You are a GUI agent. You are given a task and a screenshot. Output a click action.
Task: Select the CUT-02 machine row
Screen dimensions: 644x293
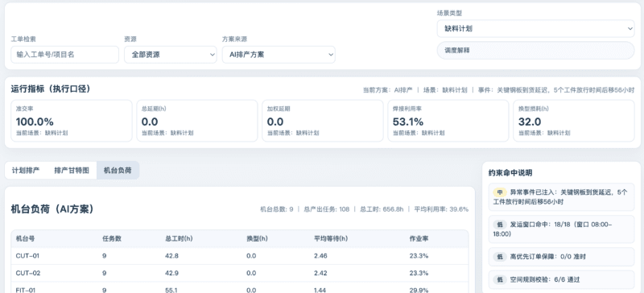click(x=239, y=273)
